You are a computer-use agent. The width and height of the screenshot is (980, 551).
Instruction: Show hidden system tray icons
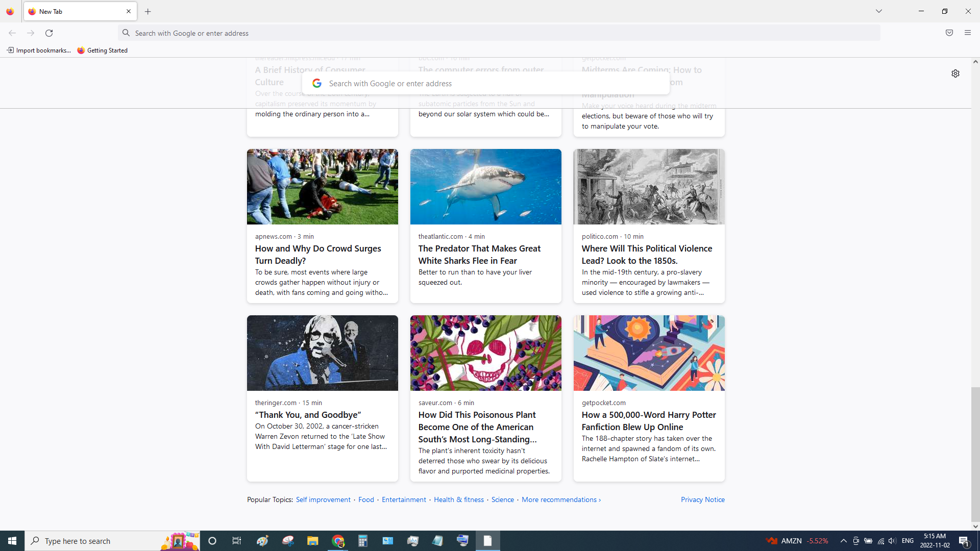[x=843, y=541]
